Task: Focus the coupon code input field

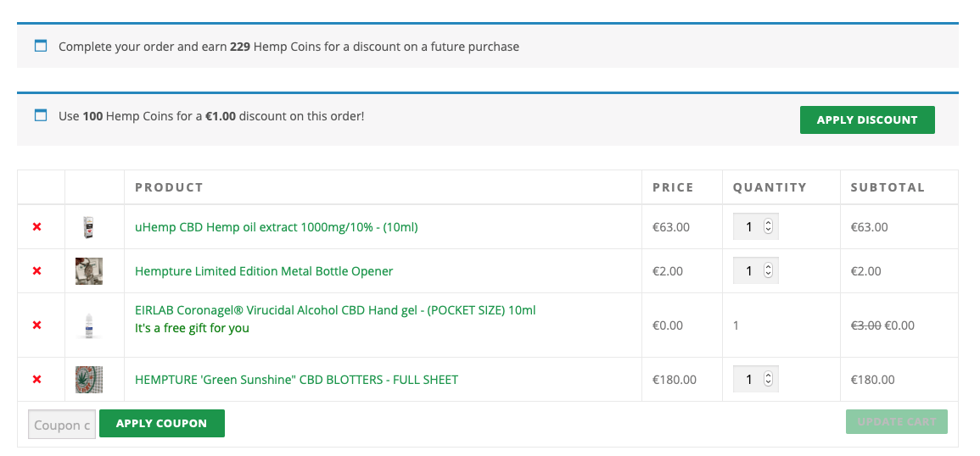Action: tap(62, 425)
